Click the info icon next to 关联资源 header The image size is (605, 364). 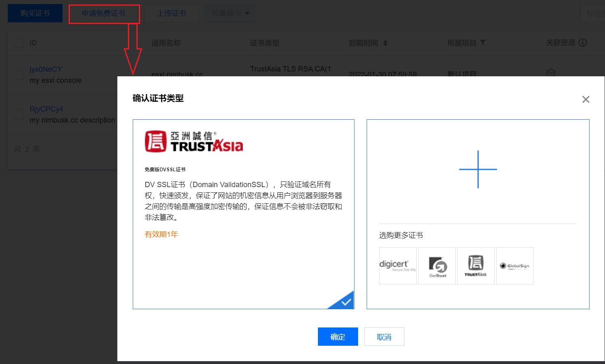coord(583,42)
